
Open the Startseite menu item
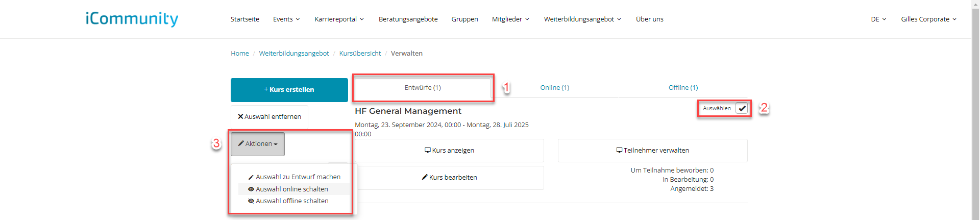(x=245, y=19)
